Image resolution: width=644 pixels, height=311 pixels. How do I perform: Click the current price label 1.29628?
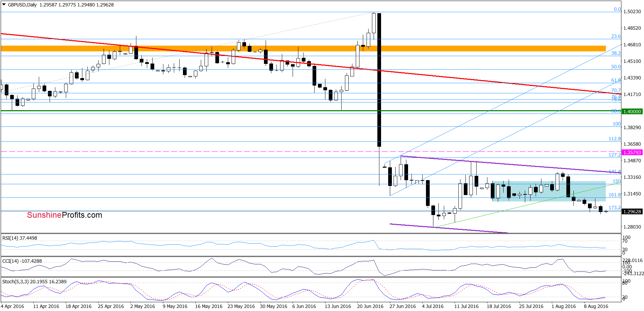[632, 212]
